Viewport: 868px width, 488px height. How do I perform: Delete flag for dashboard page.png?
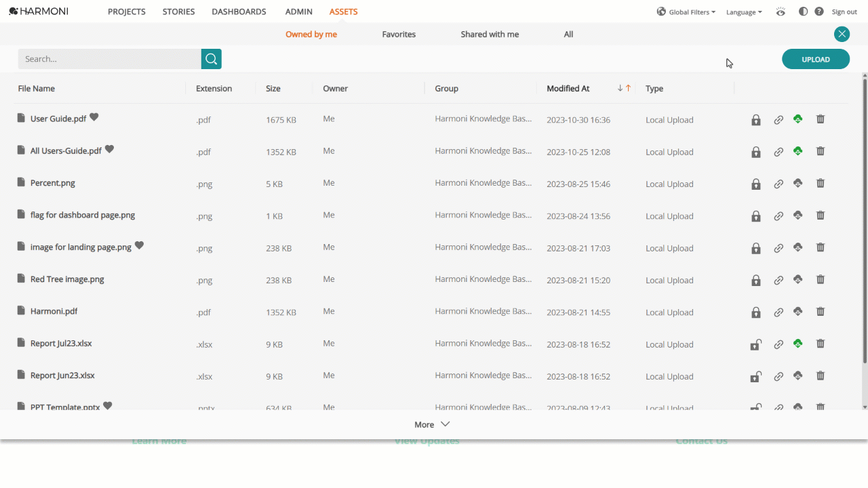click(x=821, y=216)
